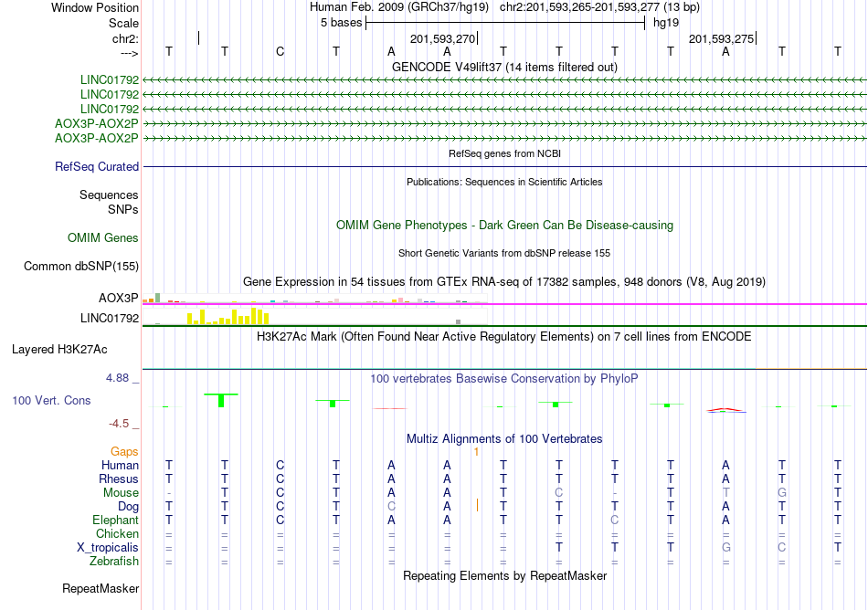868x610 pixels.
Task: Click the Common dbSNP(155) label
Action: [81, 266]
